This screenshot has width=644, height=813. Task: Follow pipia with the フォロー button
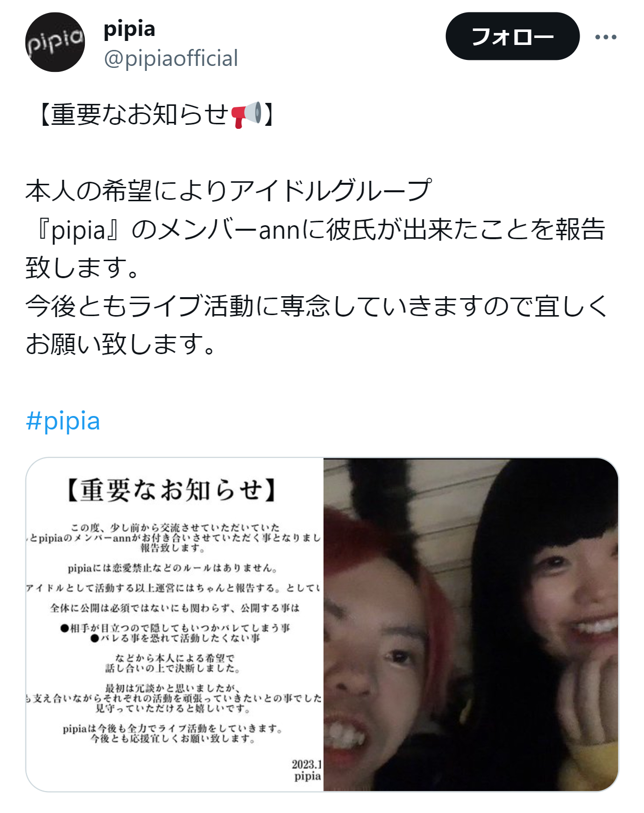click(x=512, y=36)
